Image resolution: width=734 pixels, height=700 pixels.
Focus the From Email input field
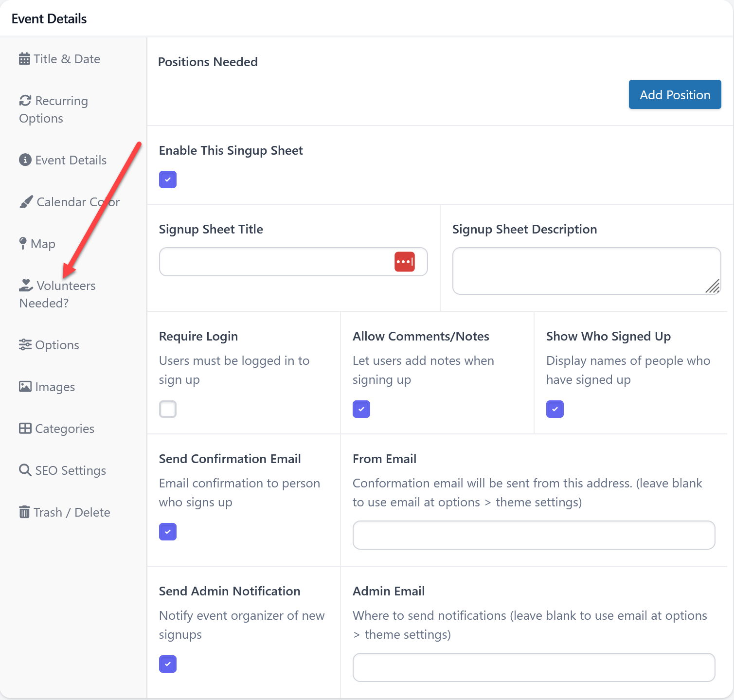(534, 535)
